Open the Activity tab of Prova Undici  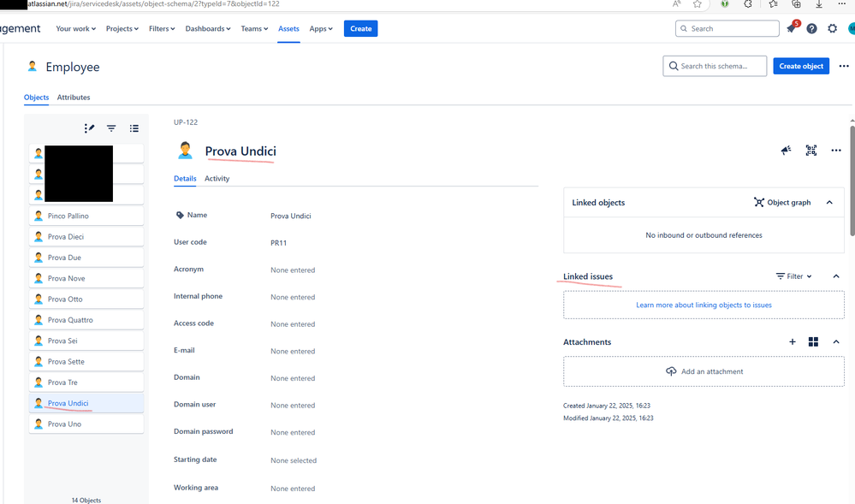pyautogui.click(x=217, y=178)
